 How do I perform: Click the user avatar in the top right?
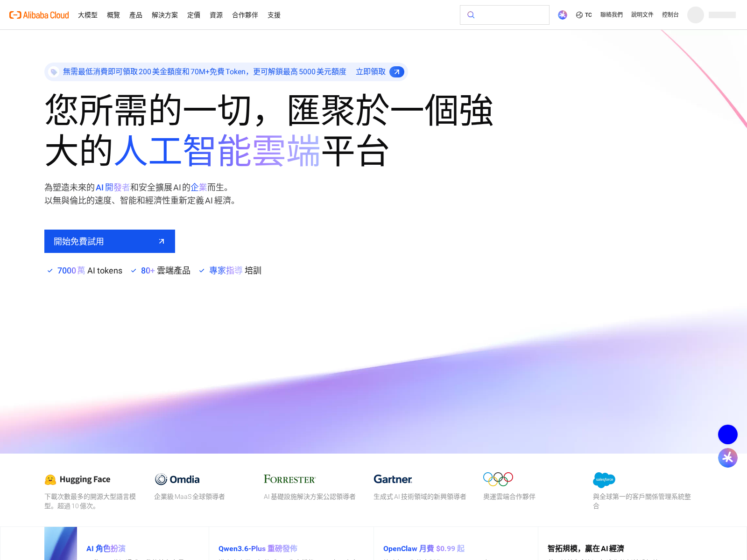[695, 15]
